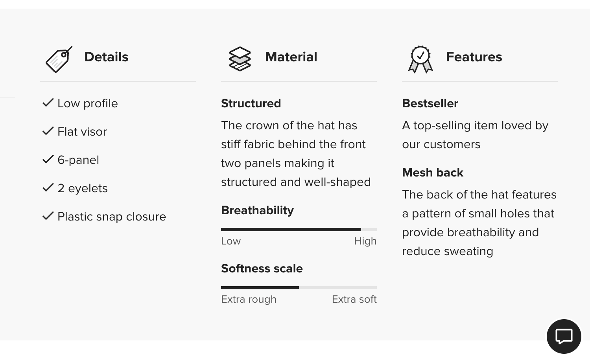This screenshot has height=364, width=590.
Task: Click the price tag Details icon
Action: (59, 59)
